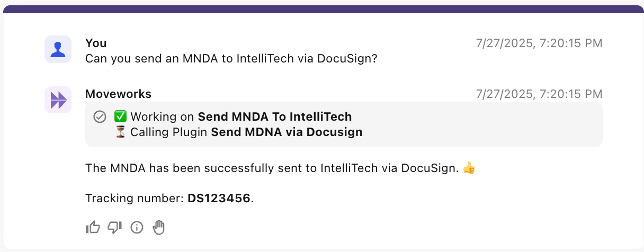Click the thumbs up feedback icon
This screenshot has width=644, height=252.
pos(93,228)
